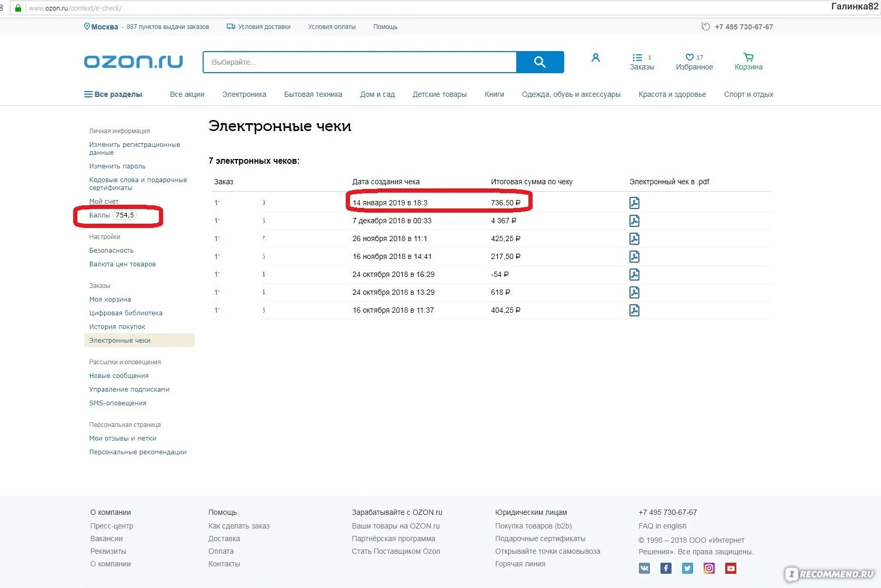Open Новые сообщения link
Screen dimensions: 881x588
point(119,376)
